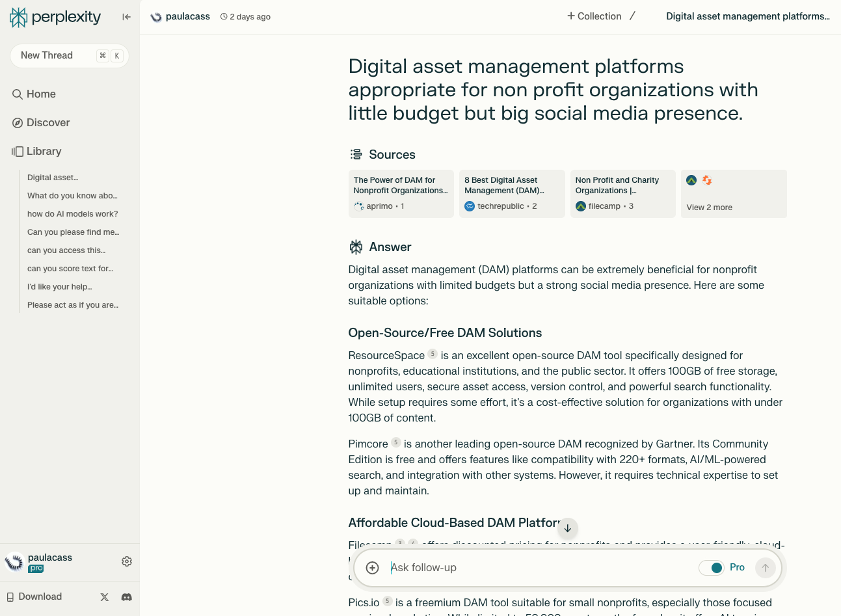Start a New Thread
Image resolution: width=841 pixels, height=616 pixels.
pyautogui.click(x=70, y=55)
